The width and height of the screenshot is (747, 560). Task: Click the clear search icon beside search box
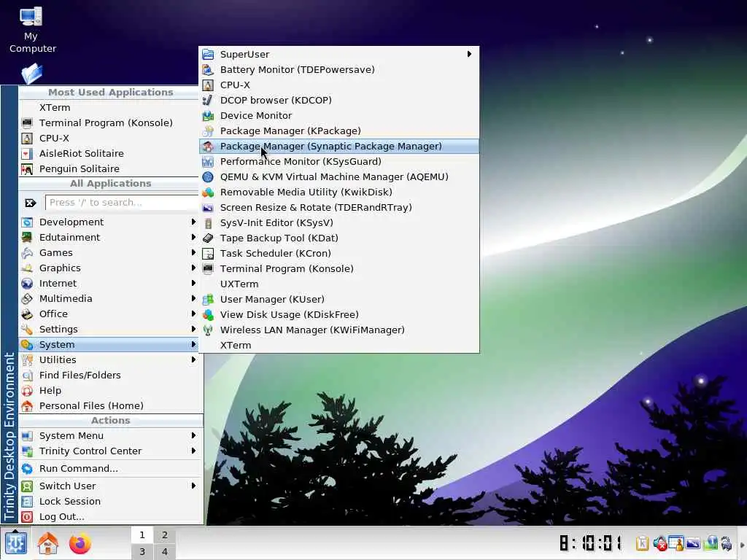pyautogui.click(x=31, y=203)
